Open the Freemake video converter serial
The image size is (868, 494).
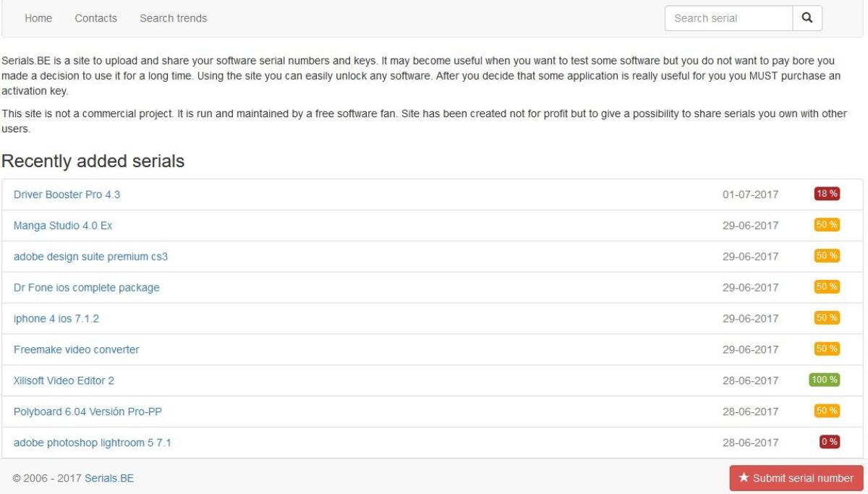(76, 350)
